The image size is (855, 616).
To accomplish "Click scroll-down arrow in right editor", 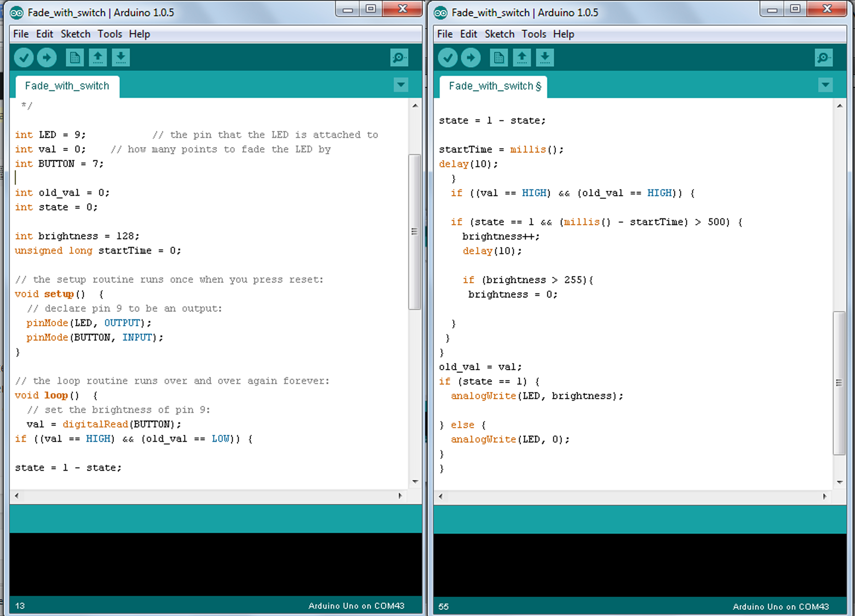I will (x=840, y=482).
